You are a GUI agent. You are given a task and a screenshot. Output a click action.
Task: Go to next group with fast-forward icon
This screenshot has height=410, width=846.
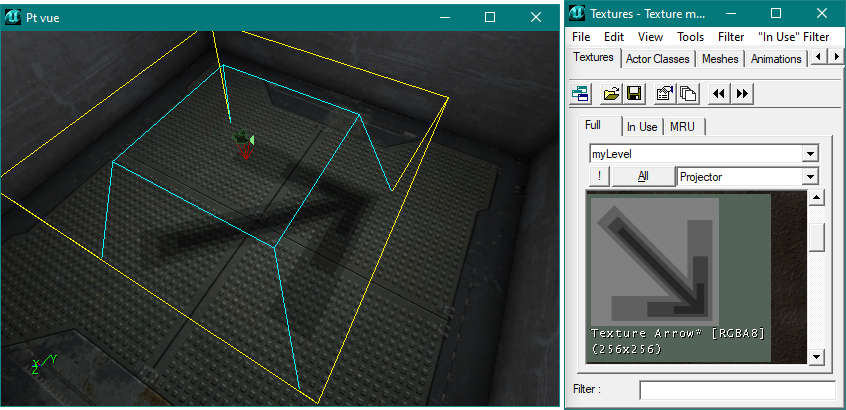741,93
